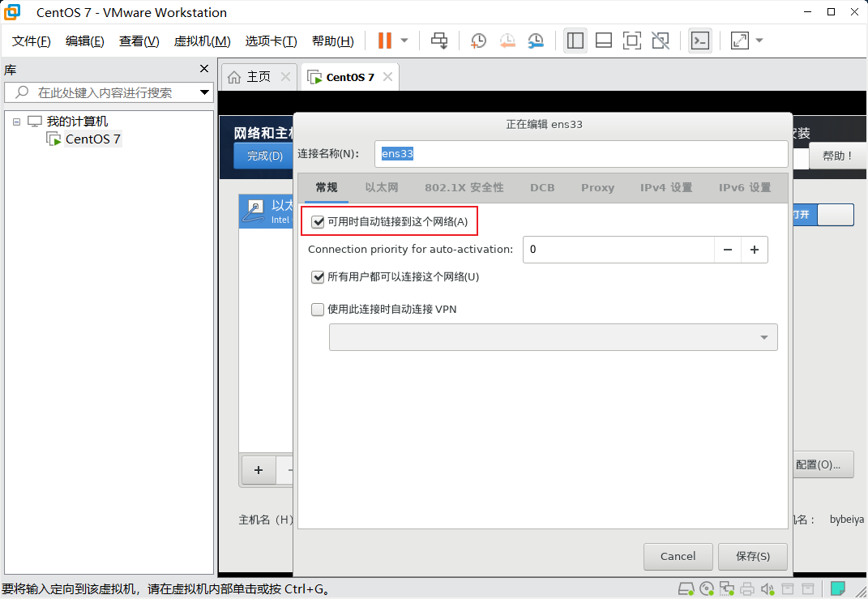
Task: Switch to the Proxy tab
Action: [x=598, y=188]
